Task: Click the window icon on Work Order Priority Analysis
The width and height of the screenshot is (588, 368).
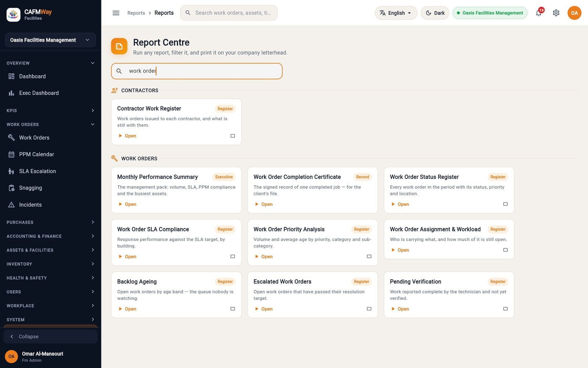Action: click(369, 256)
